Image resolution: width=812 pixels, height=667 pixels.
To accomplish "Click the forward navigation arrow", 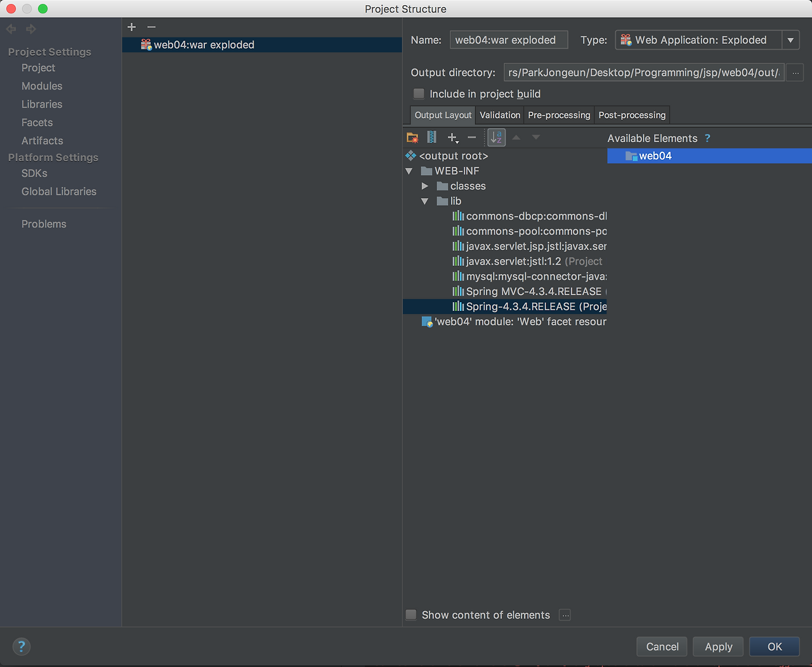I will [x=30, y=29].
